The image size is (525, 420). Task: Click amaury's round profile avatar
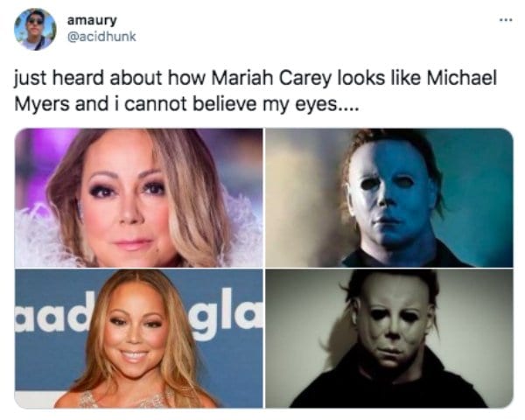tap(35, 29)
